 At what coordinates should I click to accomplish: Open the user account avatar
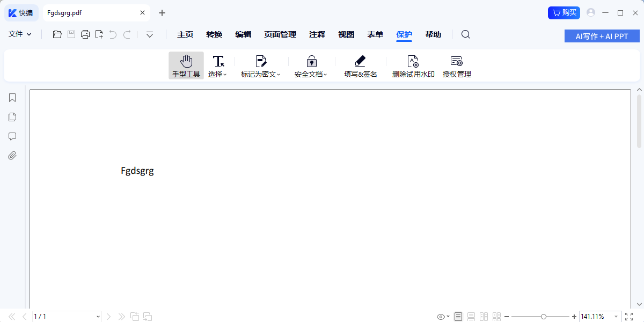[591, 12]
